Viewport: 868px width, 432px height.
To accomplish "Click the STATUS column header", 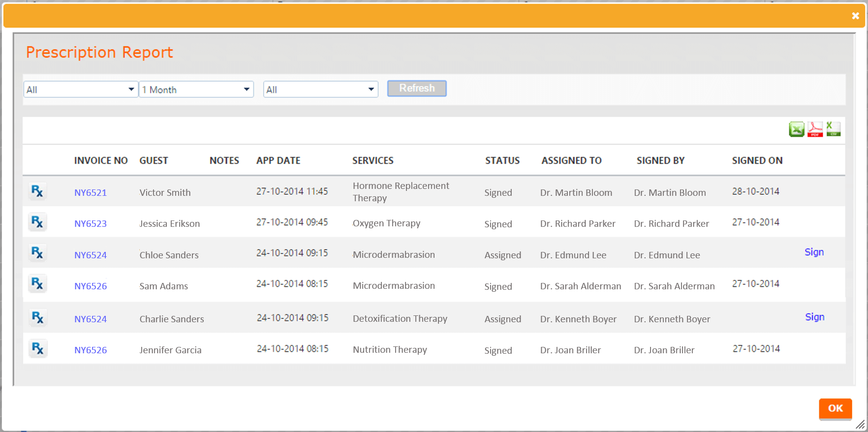I will coord(502,160).
